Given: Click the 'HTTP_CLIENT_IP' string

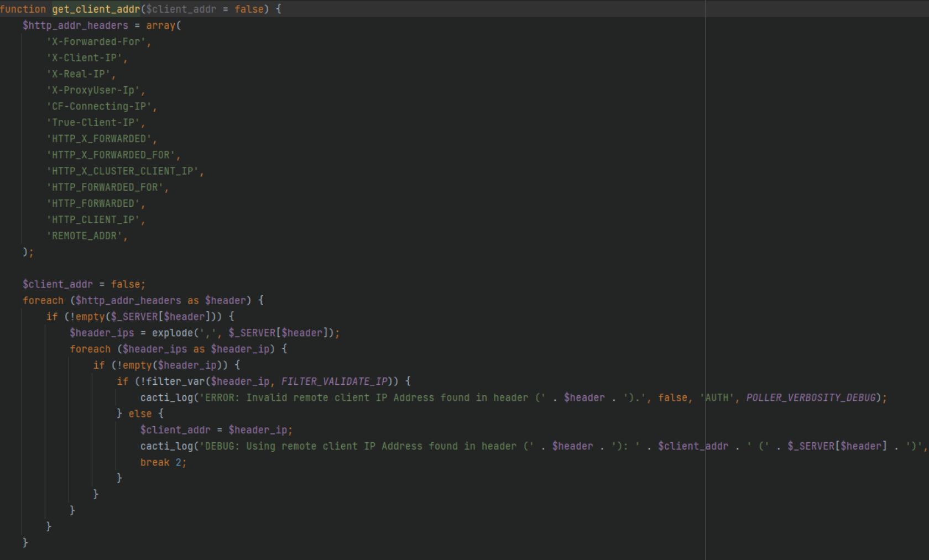Looking at the screenshot, I should click(x=93, y=219).
